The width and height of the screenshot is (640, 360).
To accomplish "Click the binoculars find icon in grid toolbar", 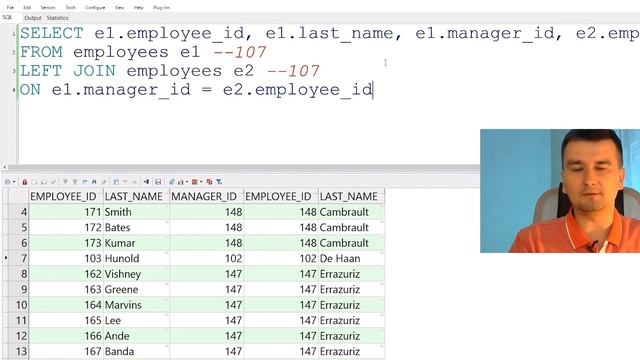I will [94, 182].
